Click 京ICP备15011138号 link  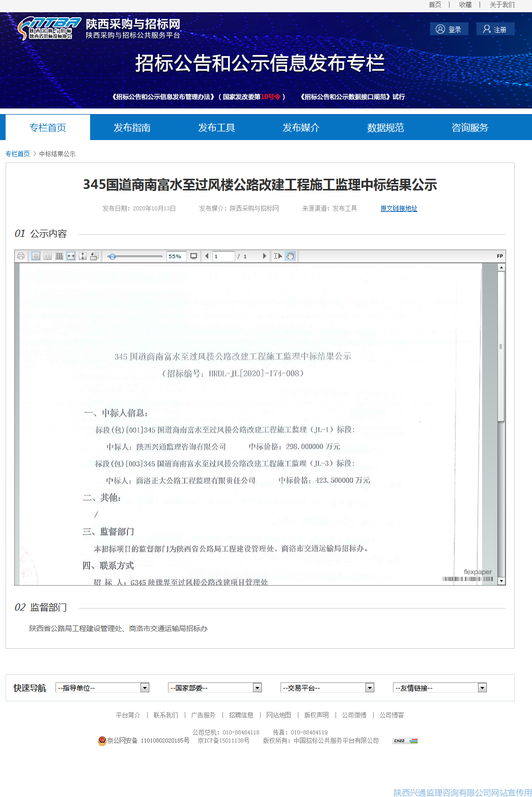pos(223,740)
